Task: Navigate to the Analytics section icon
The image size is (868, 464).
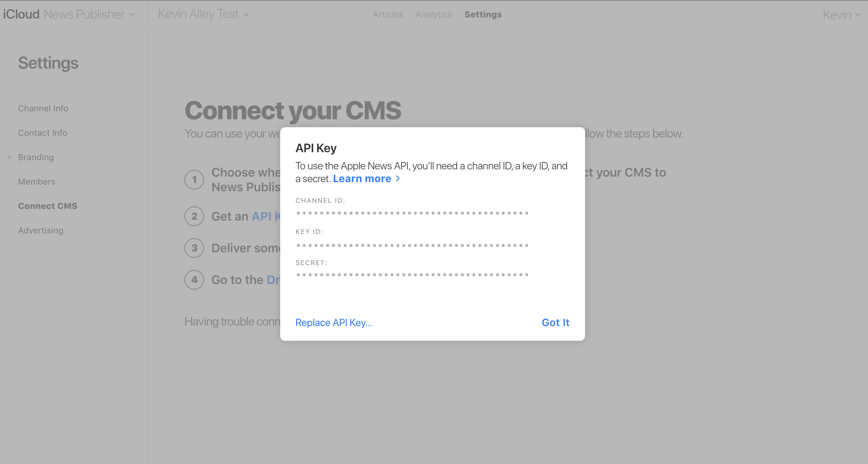Action: coord(434,14)
